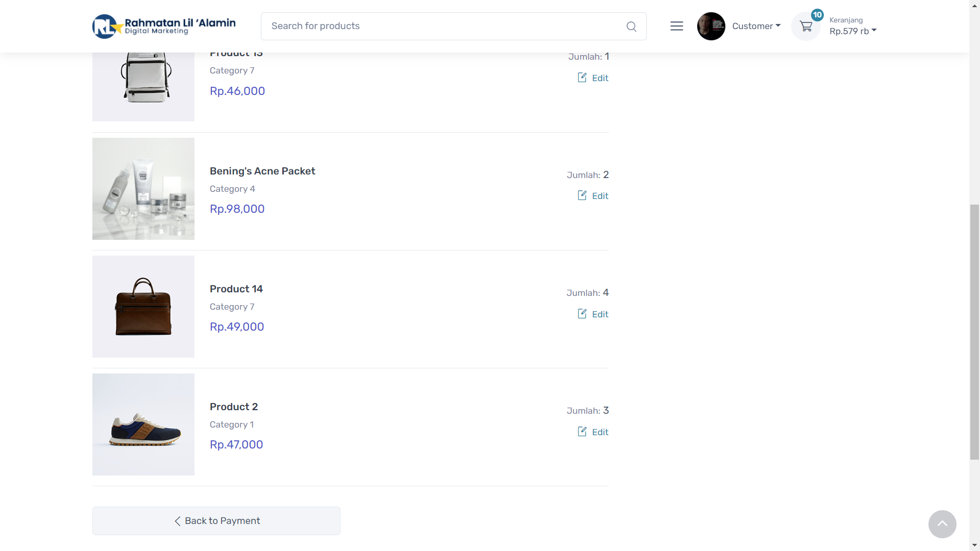The height and width of the screenshot is (551, 980).
Task: Click the Rahmatan Lil 'Alamin logo
Action: pos(164,27)
